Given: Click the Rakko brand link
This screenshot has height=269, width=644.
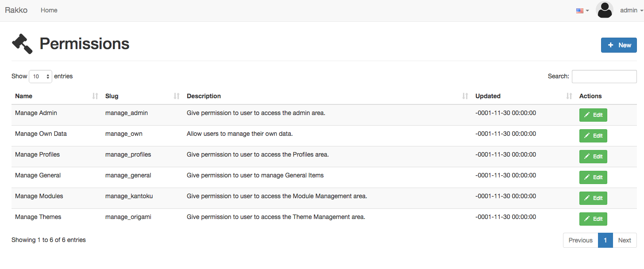Looking at the screenshot, I should pyautogui.click(x=16, y=10).
